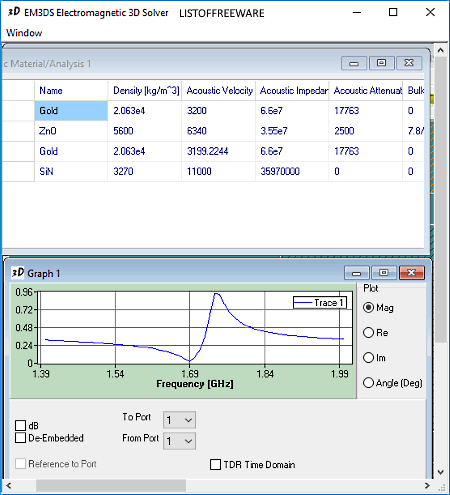This screenshot has height=495, width=450.
Task: Close the Graph 1 window
Action: click(412, 273)
